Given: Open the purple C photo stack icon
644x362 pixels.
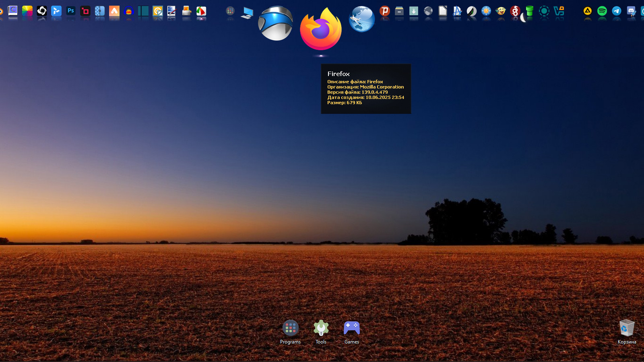Looking at the screenshot, I should pyautogui.click(x=13, y=11).
